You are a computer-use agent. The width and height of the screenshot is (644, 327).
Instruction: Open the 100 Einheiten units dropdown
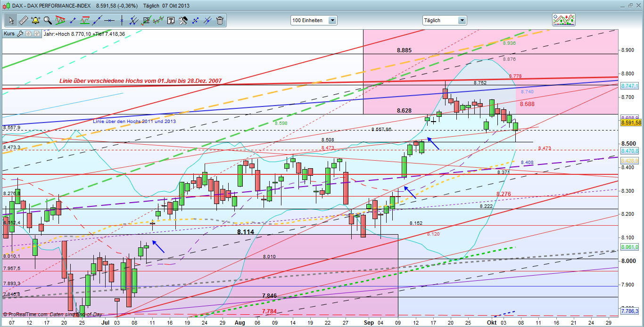point(314,20)
